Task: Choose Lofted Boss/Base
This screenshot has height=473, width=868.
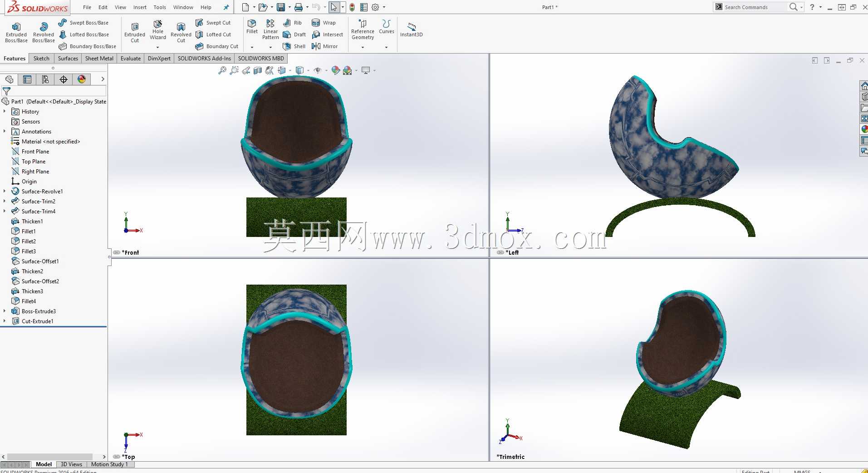Action: [83, 34]
